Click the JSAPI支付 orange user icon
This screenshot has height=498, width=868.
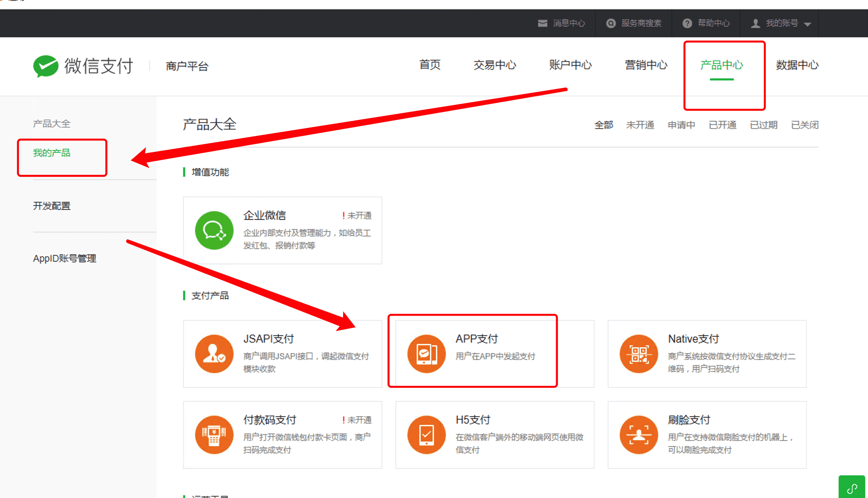(x=214, y=354)
